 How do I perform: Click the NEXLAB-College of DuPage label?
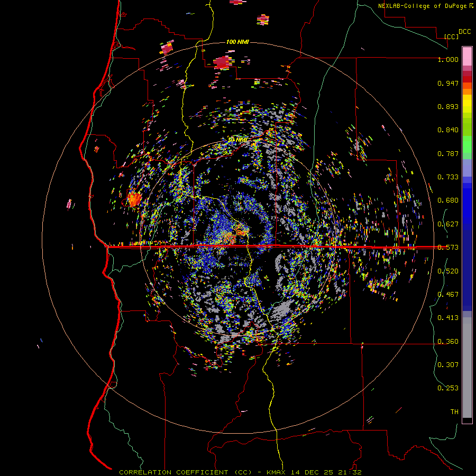[x=423, y=6]
